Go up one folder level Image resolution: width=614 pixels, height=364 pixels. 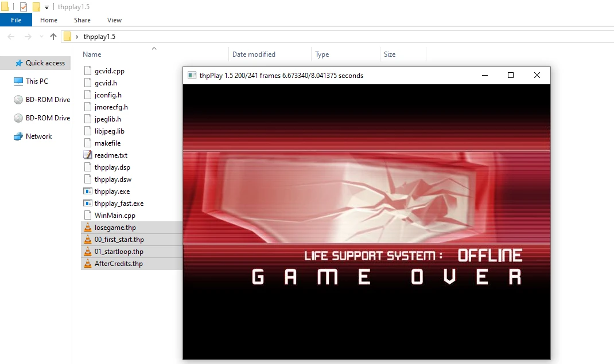pyautogui.click(x=53, y=36)
